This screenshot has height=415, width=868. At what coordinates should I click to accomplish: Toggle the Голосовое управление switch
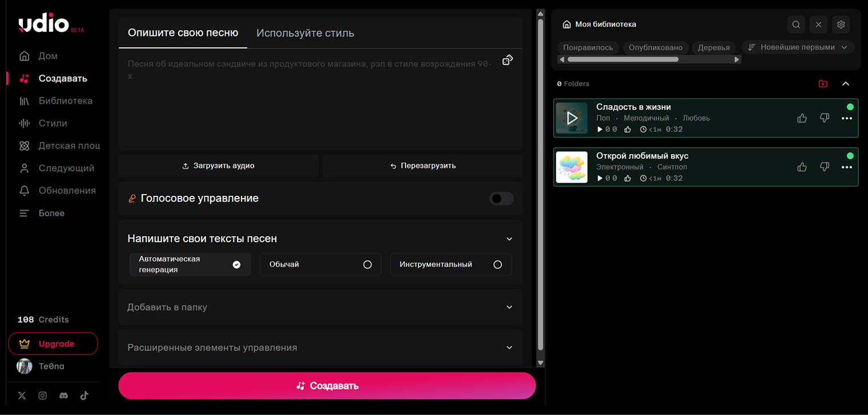coord(501,199)
